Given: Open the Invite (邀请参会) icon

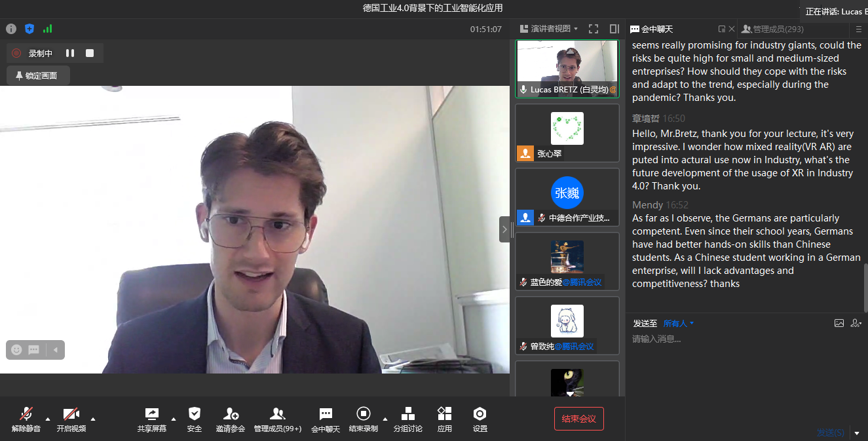Looking at the screenshot, I should click(231, 419).
